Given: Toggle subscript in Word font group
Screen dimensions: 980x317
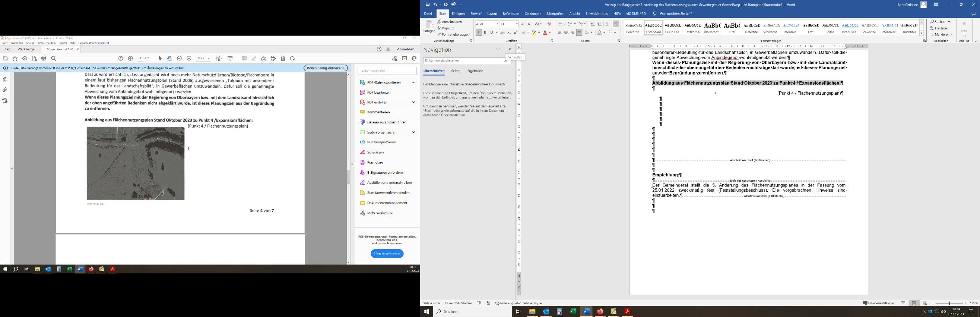Looking at the screenshot, I should [x=509, y=33].
